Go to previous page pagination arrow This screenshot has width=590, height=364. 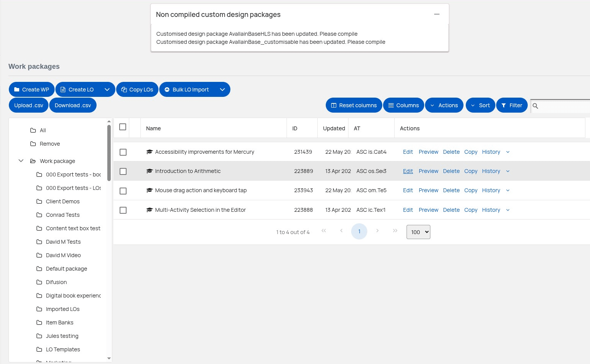[x=341, y=231]
